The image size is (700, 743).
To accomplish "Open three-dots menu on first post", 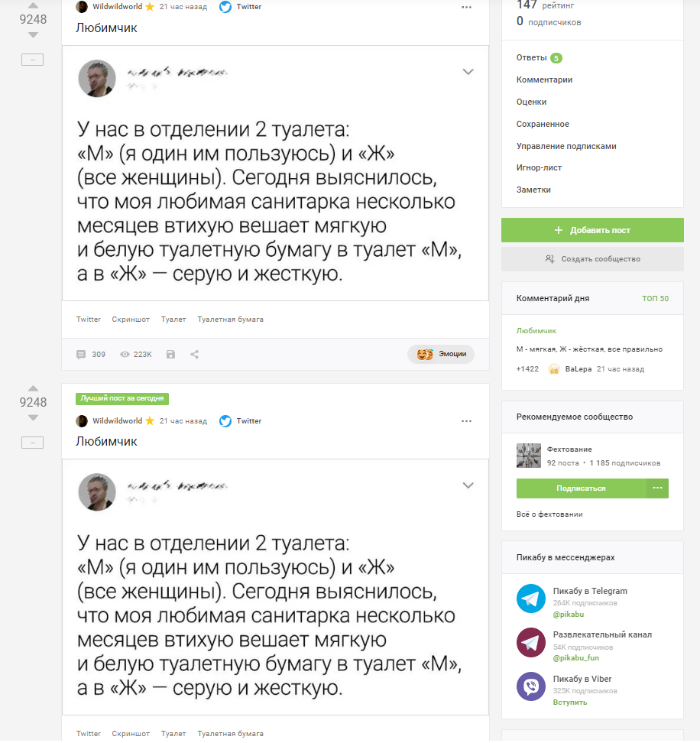I will (x=467, y=7).
